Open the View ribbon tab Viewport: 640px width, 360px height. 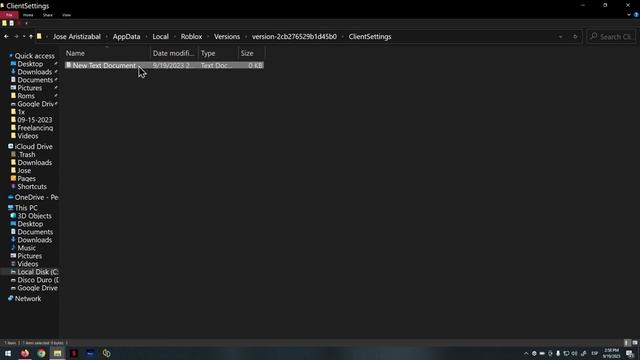tap(67, 15)
